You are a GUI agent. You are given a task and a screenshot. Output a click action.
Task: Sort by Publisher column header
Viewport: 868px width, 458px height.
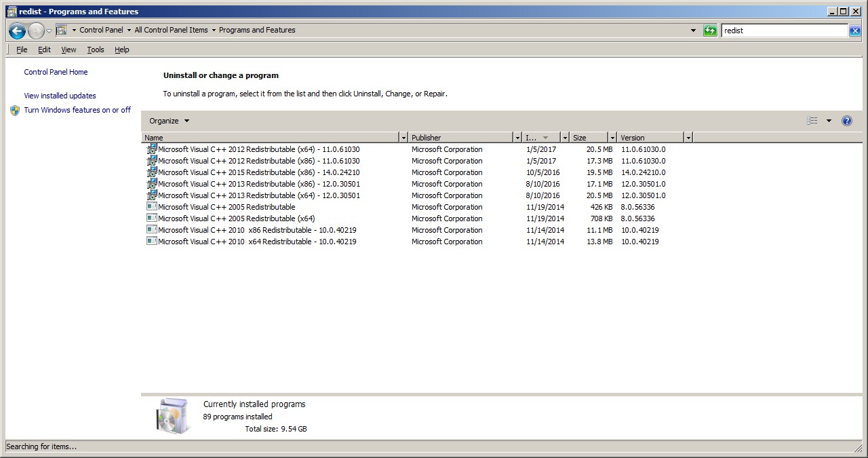(x=462, y=137)
